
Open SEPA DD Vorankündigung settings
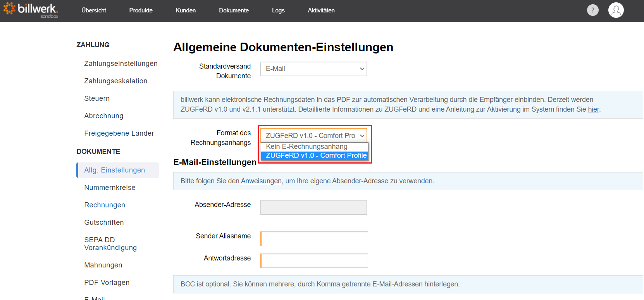(110, 244)
